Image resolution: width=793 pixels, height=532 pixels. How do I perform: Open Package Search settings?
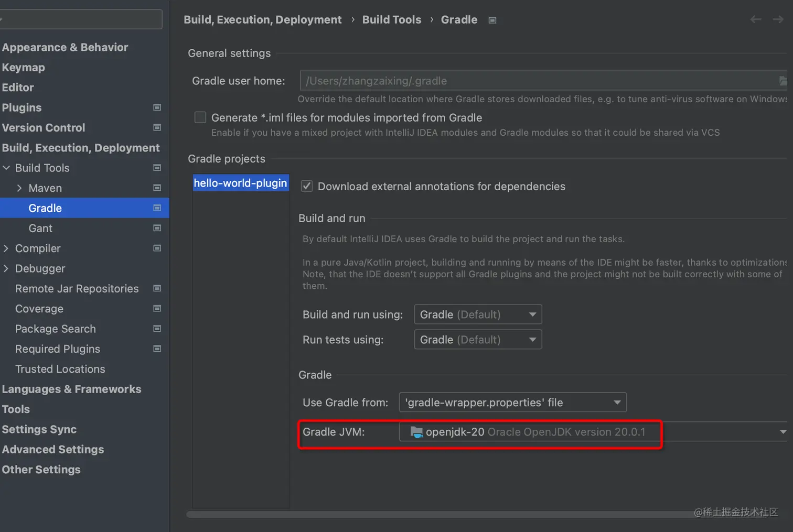click(56, 329)
